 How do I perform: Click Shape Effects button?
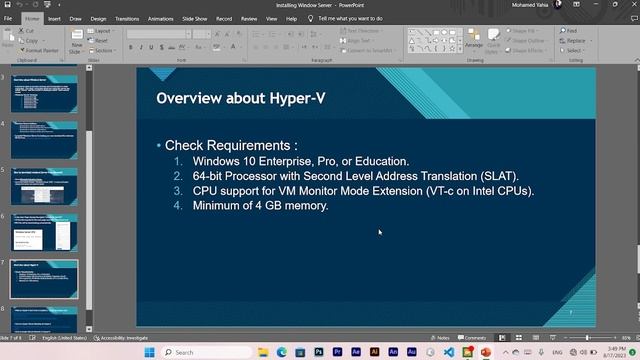tap(525, 51)
